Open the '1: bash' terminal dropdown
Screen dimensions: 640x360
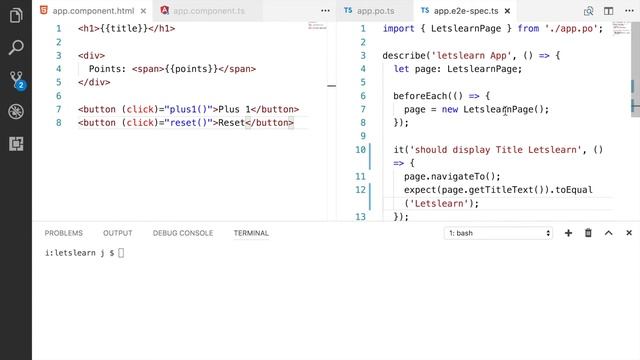(x=498, y=233)
